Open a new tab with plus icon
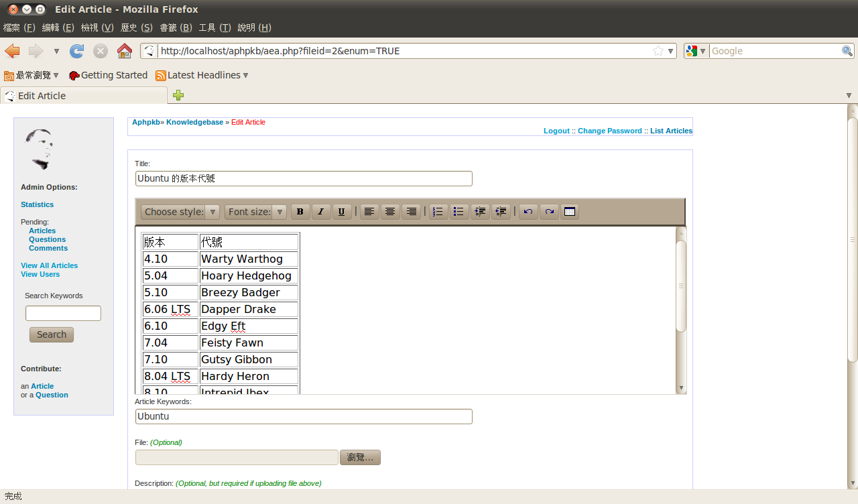The height and width of the screenshot is (504, 858). point(178,95)
